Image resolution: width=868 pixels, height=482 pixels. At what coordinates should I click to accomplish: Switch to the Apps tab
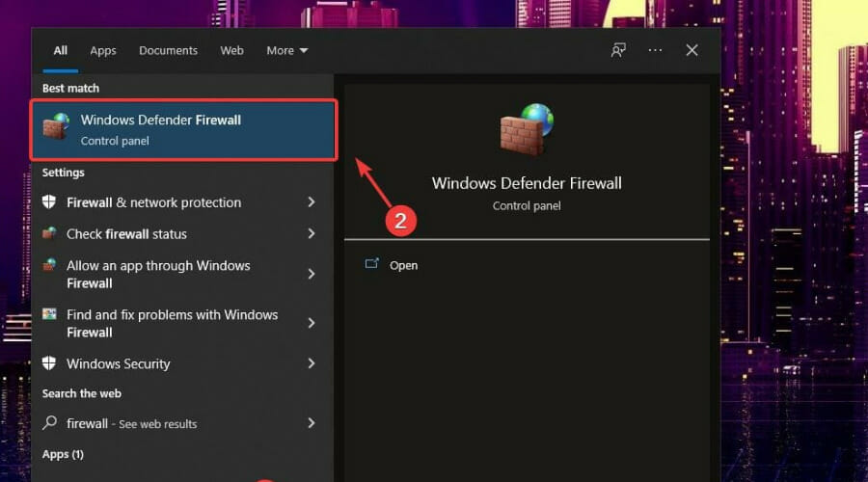[x=103, y=50]
